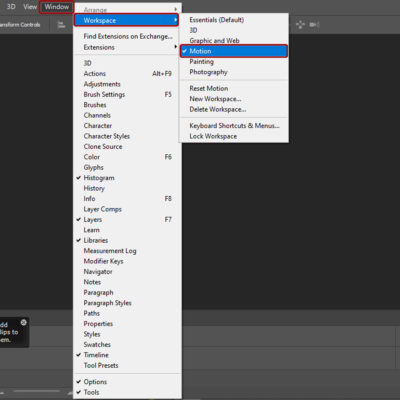Click the 3D video camera icon
The width and height of the screenshot is (400, 400).
tap(314, 25)
